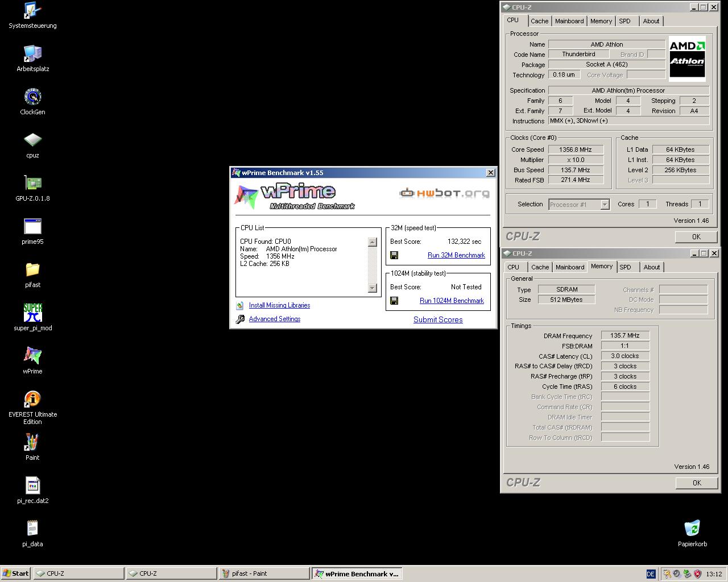728x582 pixels.
Task: Select the wPrime desktop icon
Action: coord(32,361)
